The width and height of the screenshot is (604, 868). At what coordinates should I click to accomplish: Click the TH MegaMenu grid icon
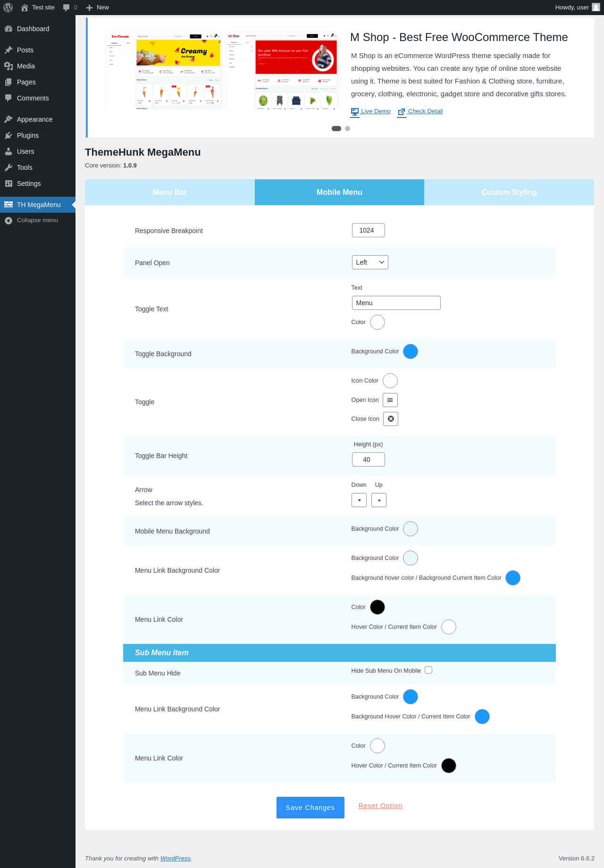[8, 205]
